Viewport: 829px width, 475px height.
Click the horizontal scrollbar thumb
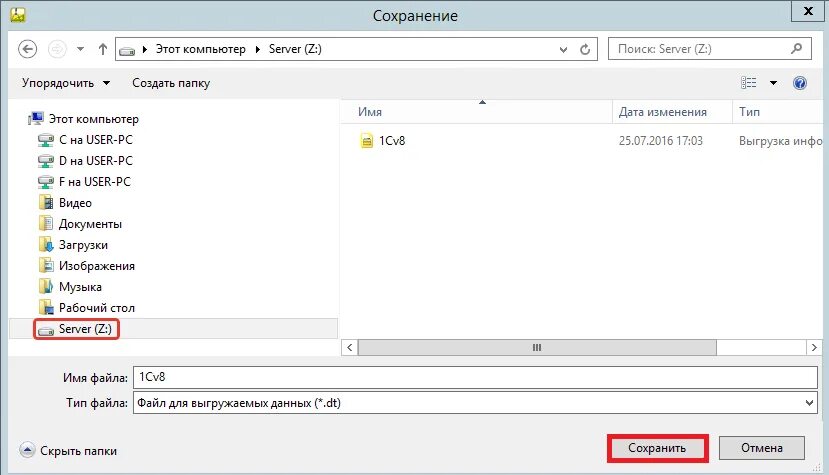(x=537, y=348)
